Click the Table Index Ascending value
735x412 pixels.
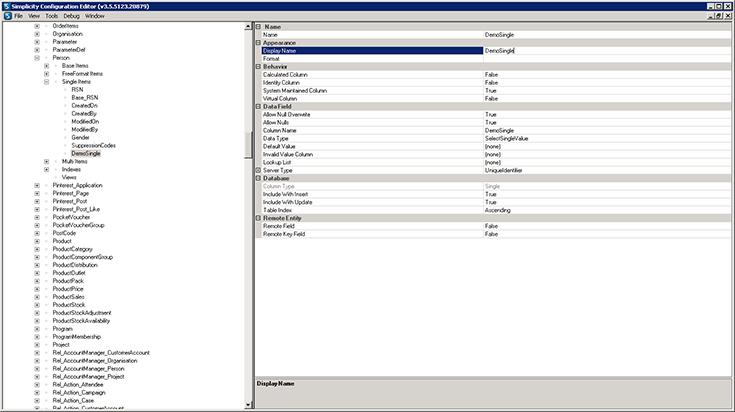click(497, 210)
